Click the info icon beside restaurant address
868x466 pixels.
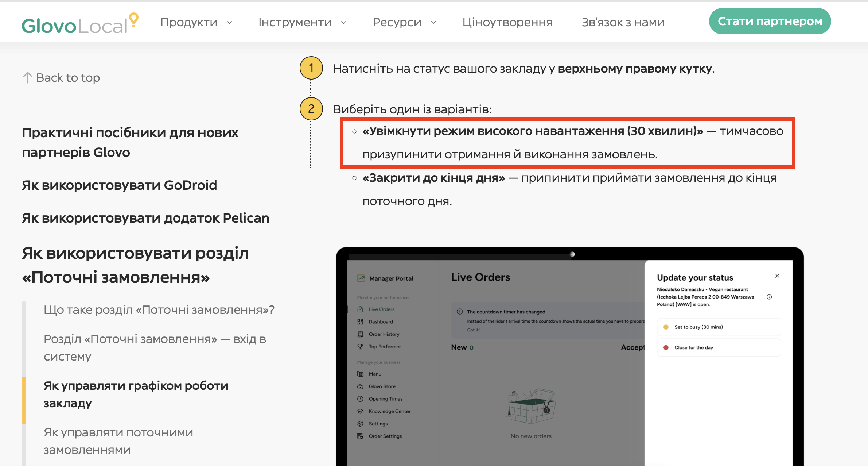point(769,297)
